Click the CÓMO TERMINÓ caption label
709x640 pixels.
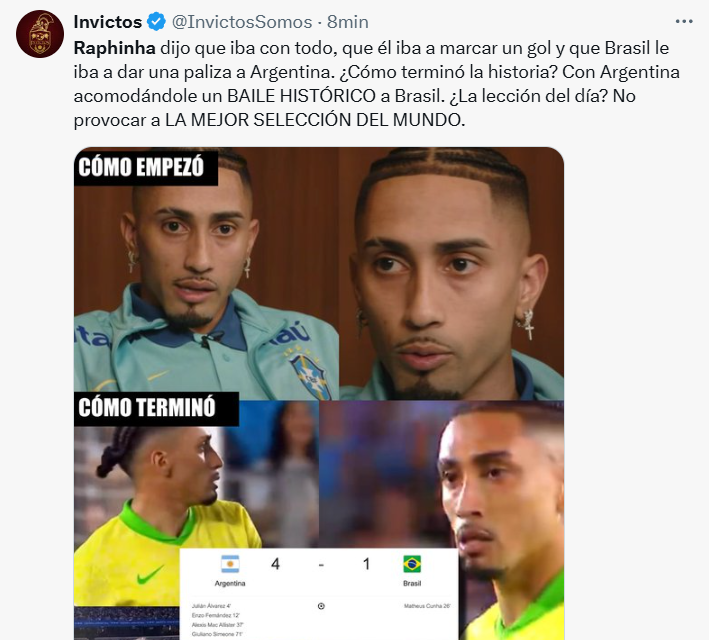[147, 408]
